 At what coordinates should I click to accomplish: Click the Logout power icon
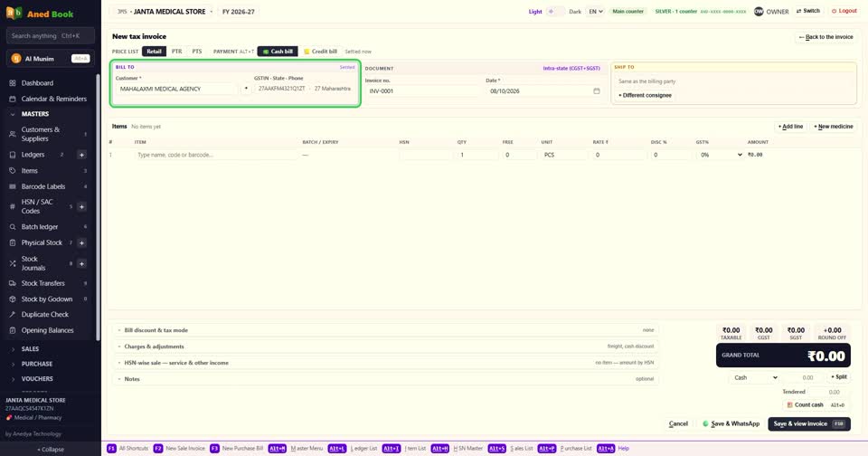(834, 11)
